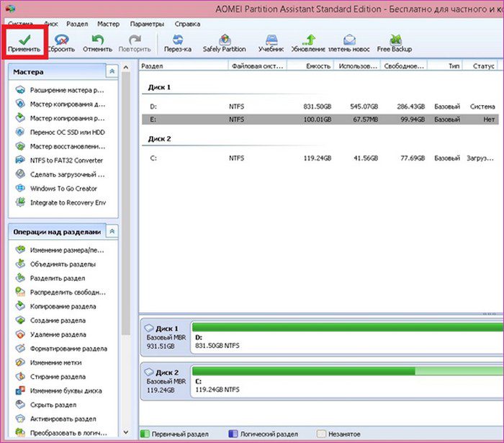Collapse the Операции над разделами panel
The height and width of the screenshot is (443, 504).
click(112, 231)
